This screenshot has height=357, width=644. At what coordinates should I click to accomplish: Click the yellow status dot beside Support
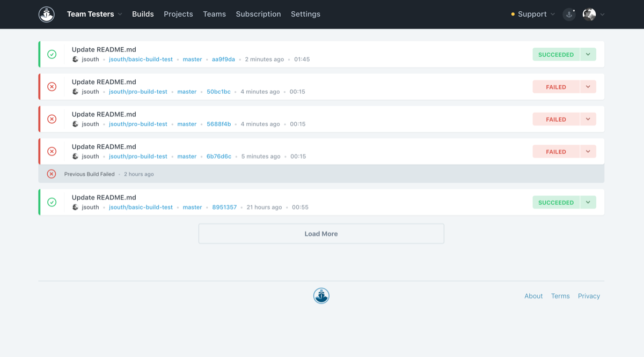(x=512, y=14)
